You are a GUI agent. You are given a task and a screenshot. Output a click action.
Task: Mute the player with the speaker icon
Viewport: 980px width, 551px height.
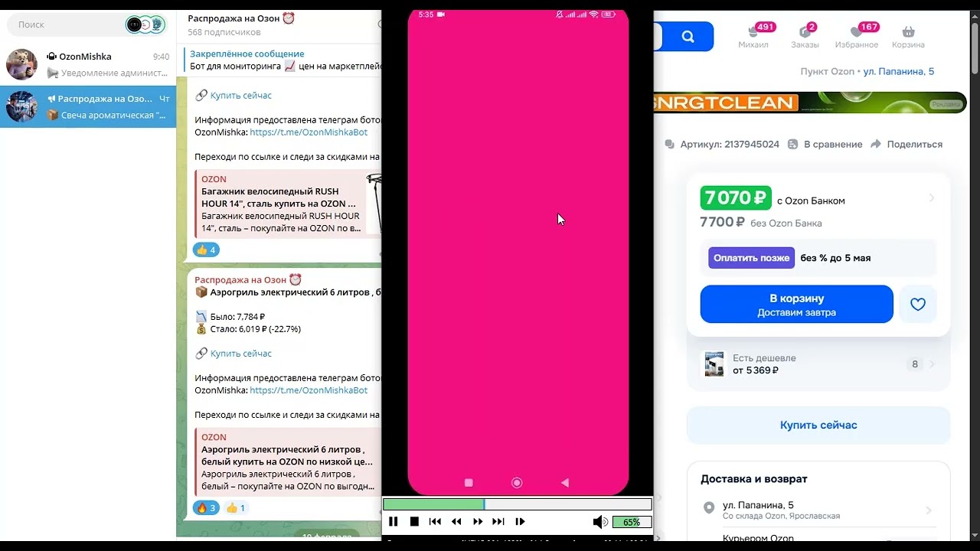(600, 522)
